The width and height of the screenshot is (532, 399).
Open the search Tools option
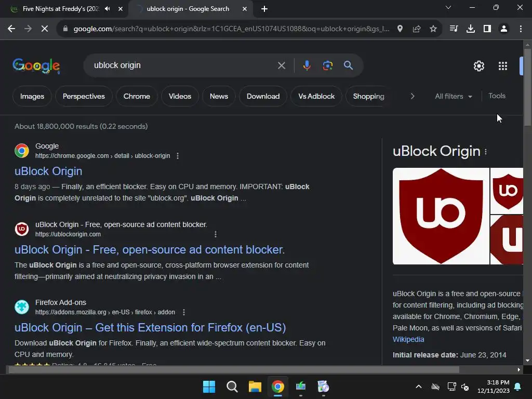[497, 96]
